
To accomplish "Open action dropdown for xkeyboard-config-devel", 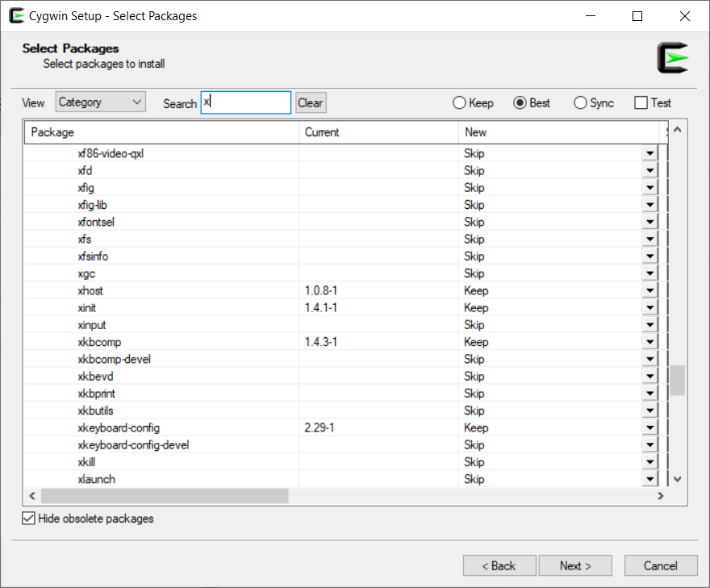I will (x=649, y=445).
